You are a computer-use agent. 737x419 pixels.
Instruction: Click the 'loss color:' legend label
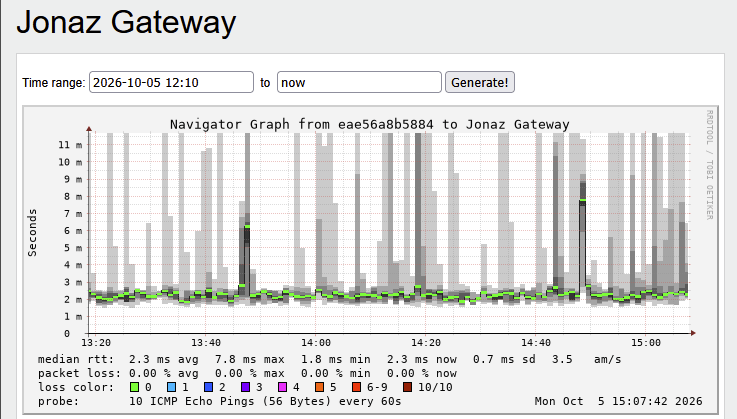pyautogui.click(x=76, y=387)
